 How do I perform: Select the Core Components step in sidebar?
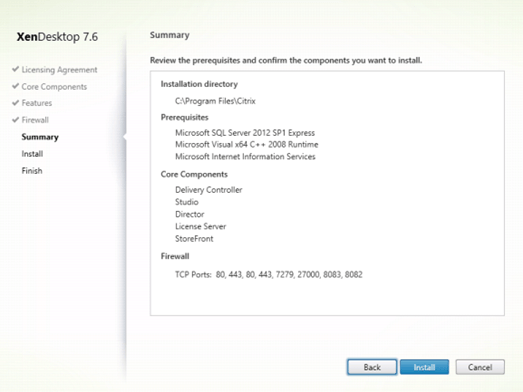tap(54, 87)
